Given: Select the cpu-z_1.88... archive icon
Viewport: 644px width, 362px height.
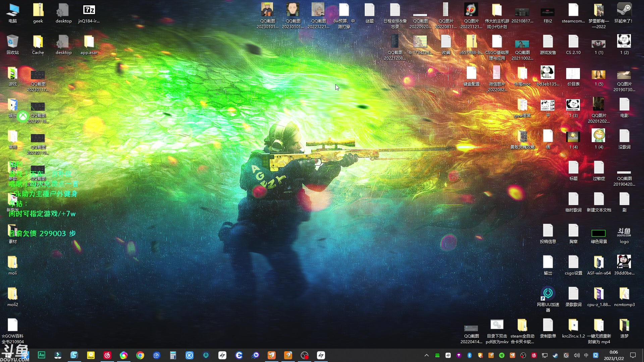Looking at the screenshot, I should 599,296.
